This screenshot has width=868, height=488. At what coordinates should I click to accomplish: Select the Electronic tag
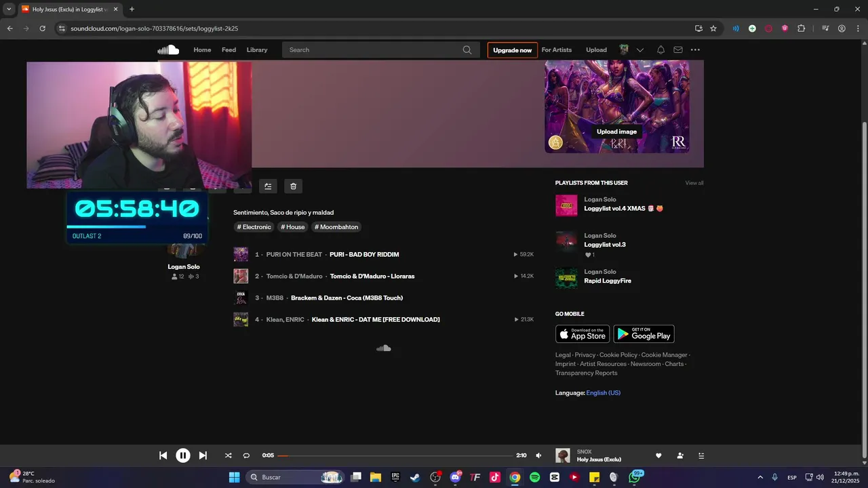click(x=254, y=227)
